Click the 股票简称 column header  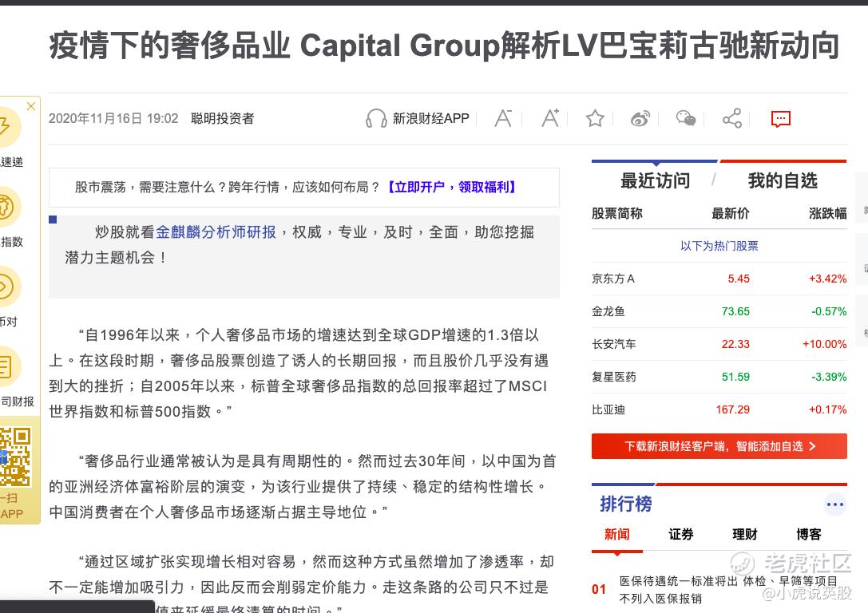pyautogui.click(x=616, y=214)
